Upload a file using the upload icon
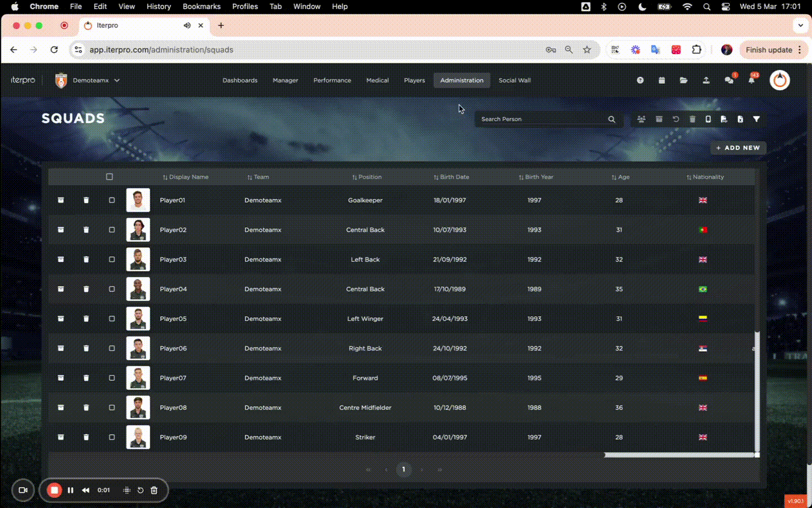The height and width of the screenshot is (508, 812). point(707,80)
